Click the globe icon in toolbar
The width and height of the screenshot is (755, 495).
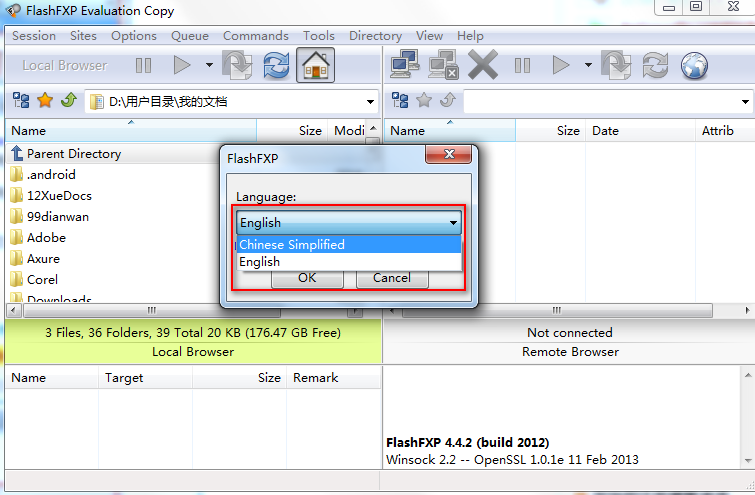point(694,65)
